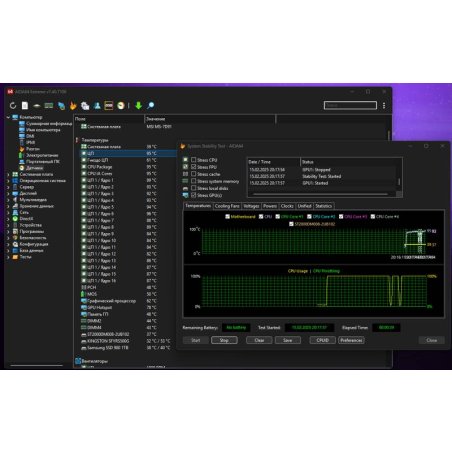Expand the DirectX tree node
Image resolution: width=452 pixels, height=452 pixels.
tap(8, 219)
